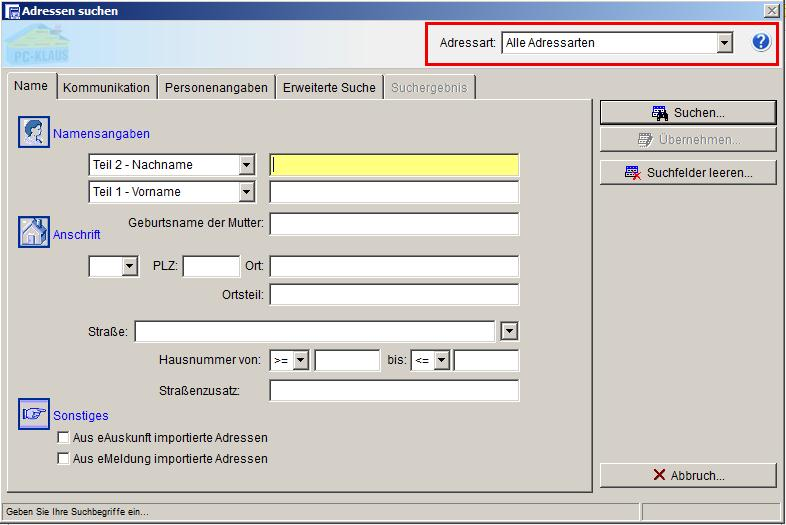The image size is (786, 525).
Task: Expand the Teil 2 - Nachname dropdown
Action: [x=246, y=165]
